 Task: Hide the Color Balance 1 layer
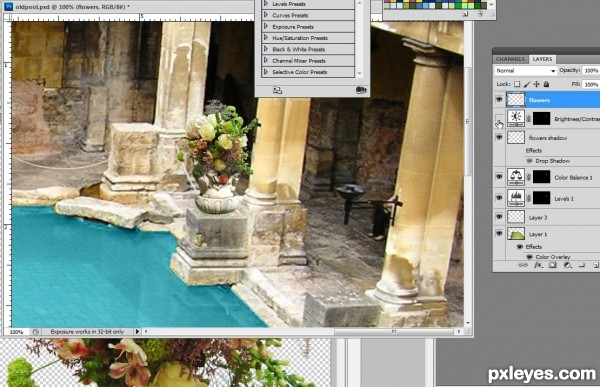tap(499, 177)
